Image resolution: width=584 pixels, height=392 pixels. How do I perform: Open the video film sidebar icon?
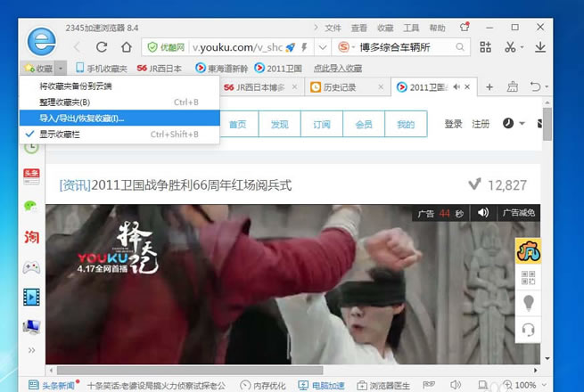pyautogui.click(x=31, y=297)
